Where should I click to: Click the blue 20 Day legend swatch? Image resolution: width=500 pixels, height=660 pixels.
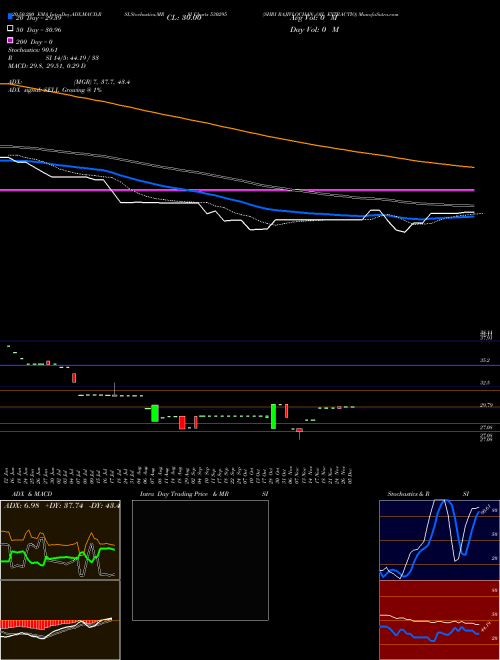10,17
